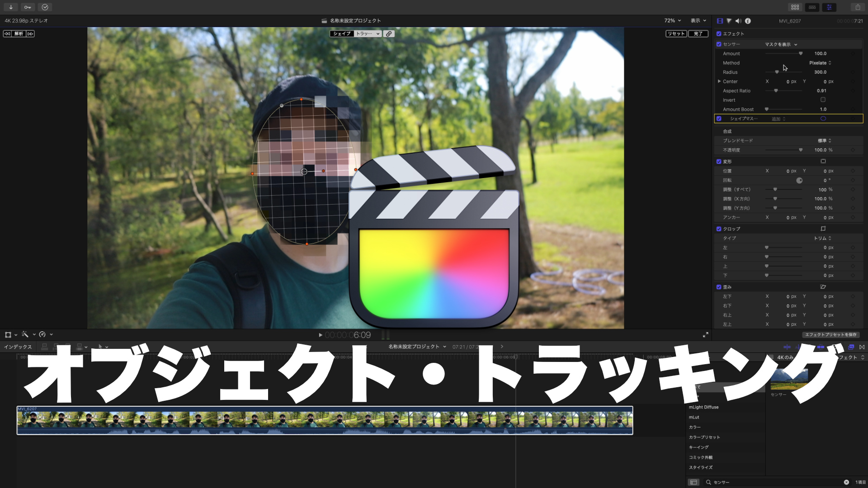868x488 pixels.
Task: Click the link tracker chain icon
Action: pyautogui.click(x=389, y=34)
